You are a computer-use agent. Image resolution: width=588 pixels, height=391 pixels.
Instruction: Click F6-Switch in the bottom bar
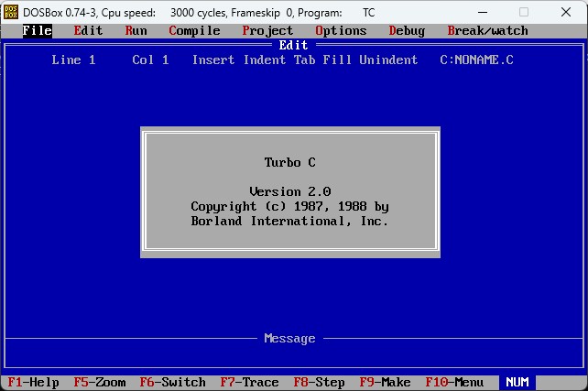[172, 383]
